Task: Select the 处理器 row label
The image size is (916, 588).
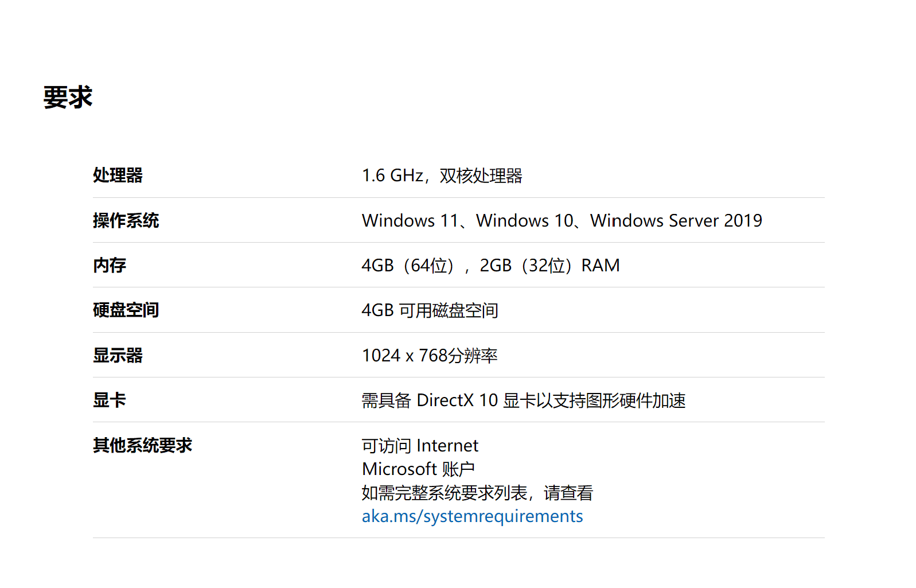Action: point(118,175)
